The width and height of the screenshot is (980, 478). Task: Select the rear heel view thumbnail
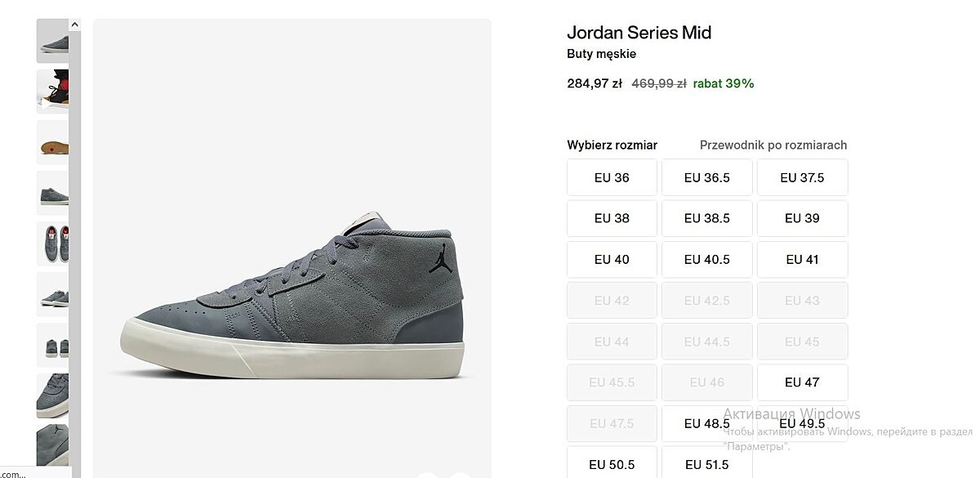pos(52,345)
